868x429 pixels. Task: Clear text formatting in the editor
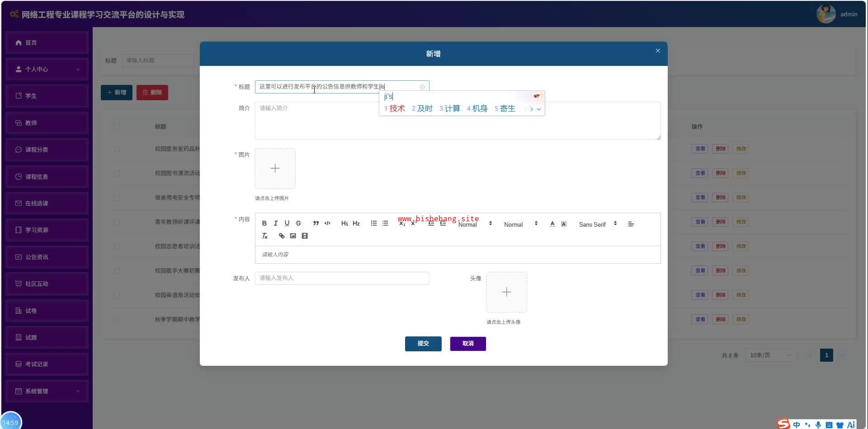click(265, 236)
